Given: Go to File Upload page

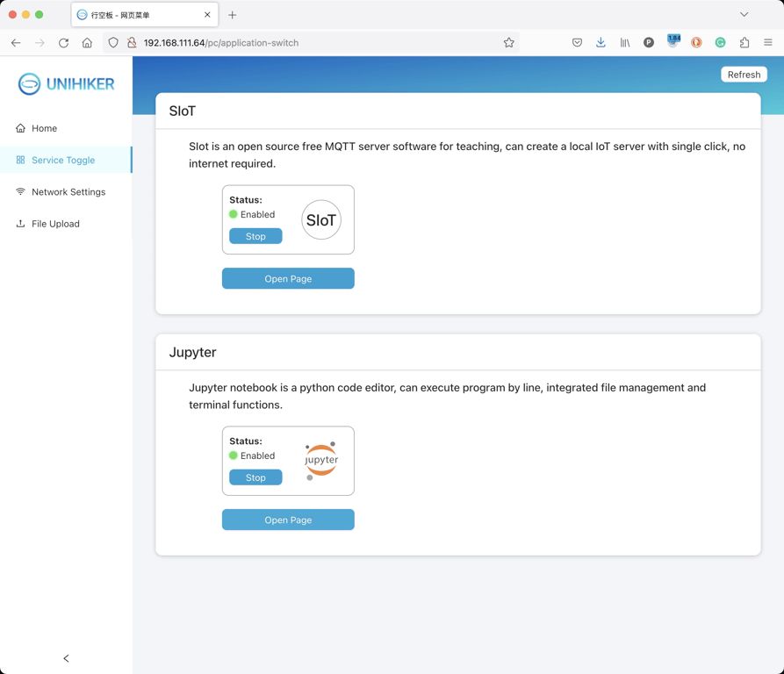Looking at the screenshot, I should tap(66, 224).
